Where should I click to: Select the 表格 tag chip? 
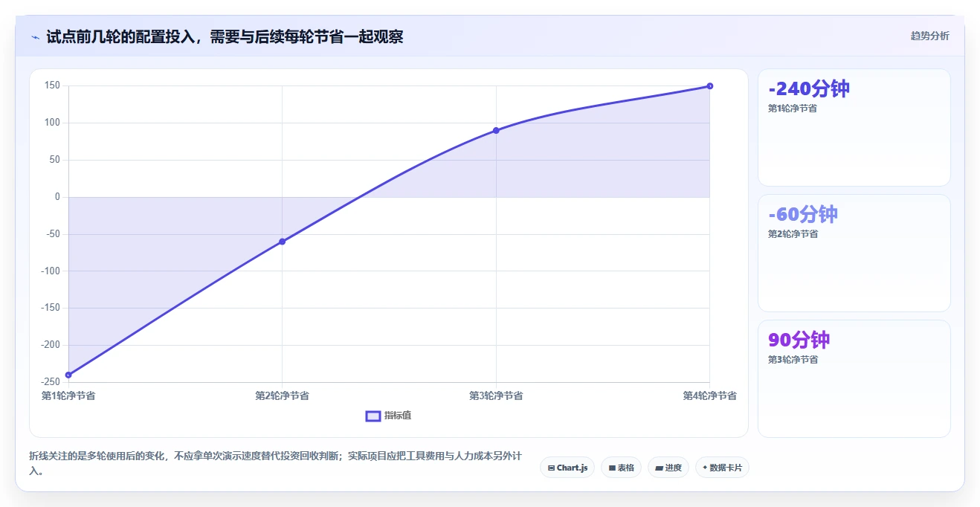(621, 468)
